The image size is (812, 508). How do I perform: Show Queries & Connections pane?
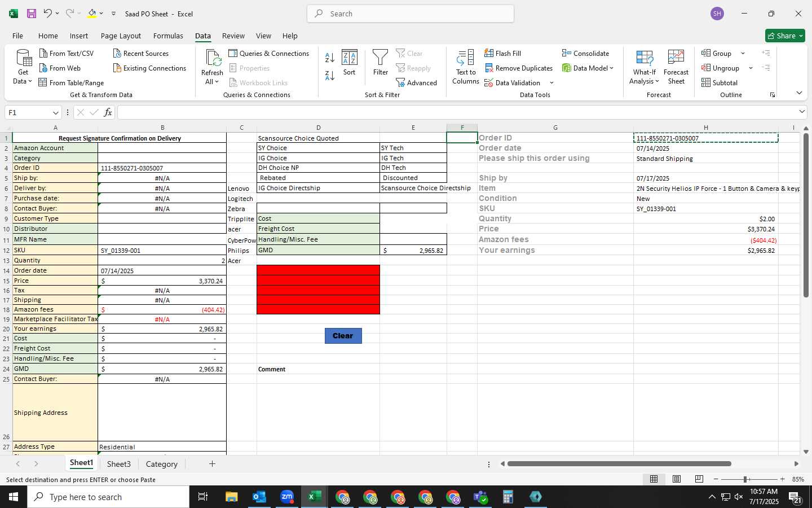269,53
